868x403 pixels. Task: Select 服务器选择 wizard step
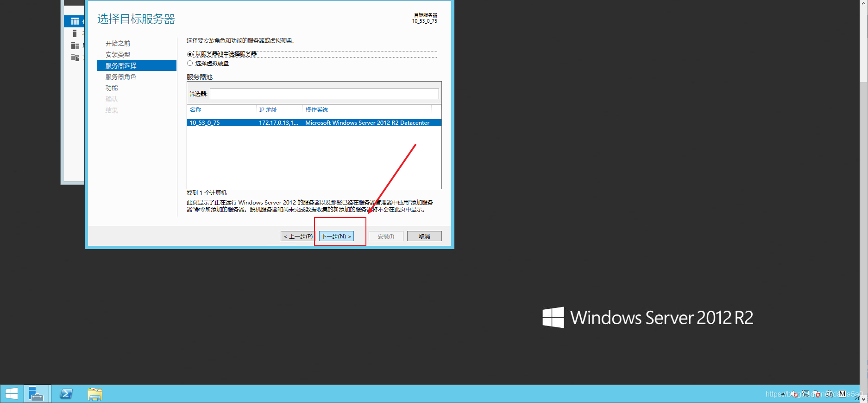click(137, 65)
